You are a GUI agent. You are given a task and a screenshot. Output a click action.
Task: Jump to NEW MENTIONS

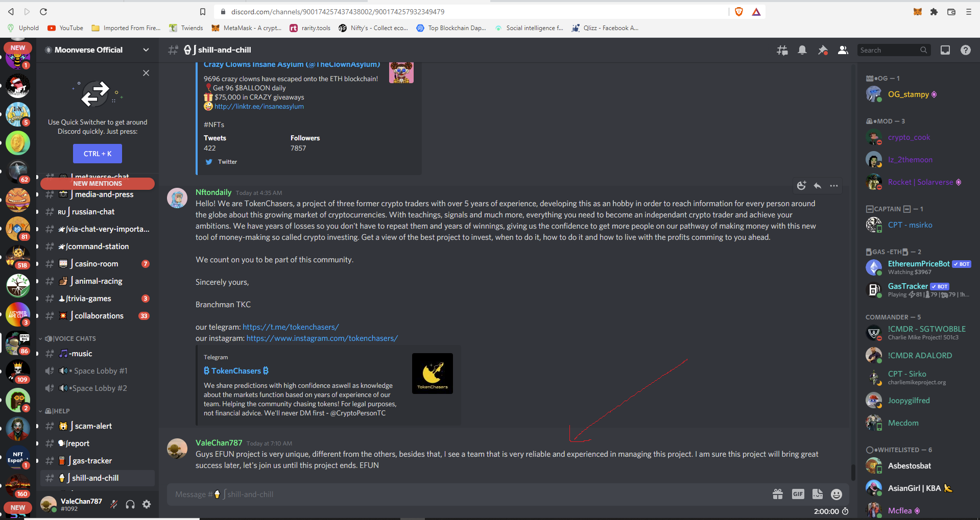point(98,183)
